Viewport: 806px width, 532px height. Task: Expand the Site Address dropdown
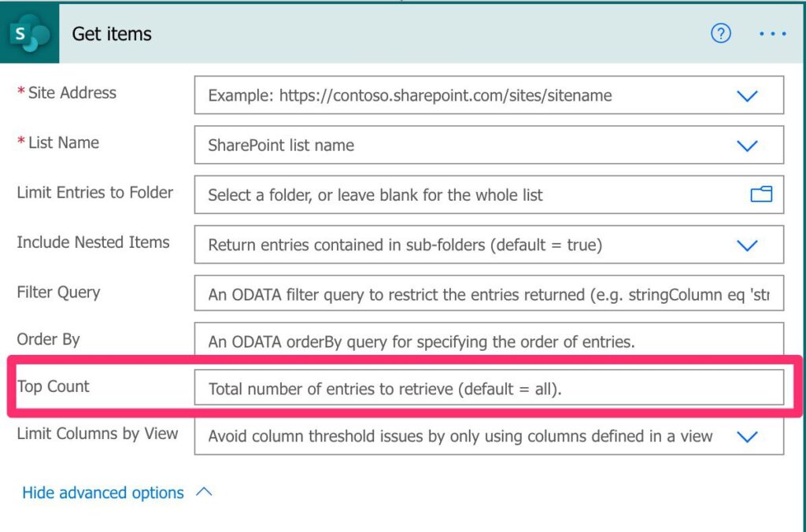tap(746, 95)
